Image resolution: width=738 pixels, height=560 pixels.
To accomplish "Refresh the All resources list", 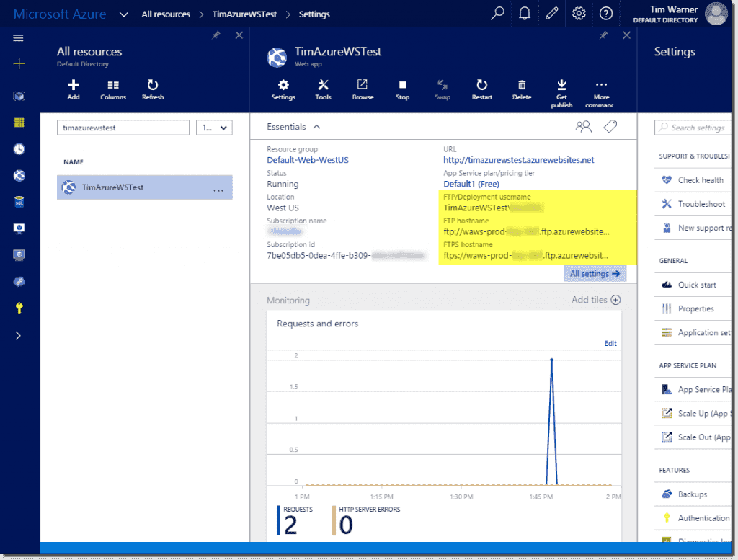I will tap(153, 89).
